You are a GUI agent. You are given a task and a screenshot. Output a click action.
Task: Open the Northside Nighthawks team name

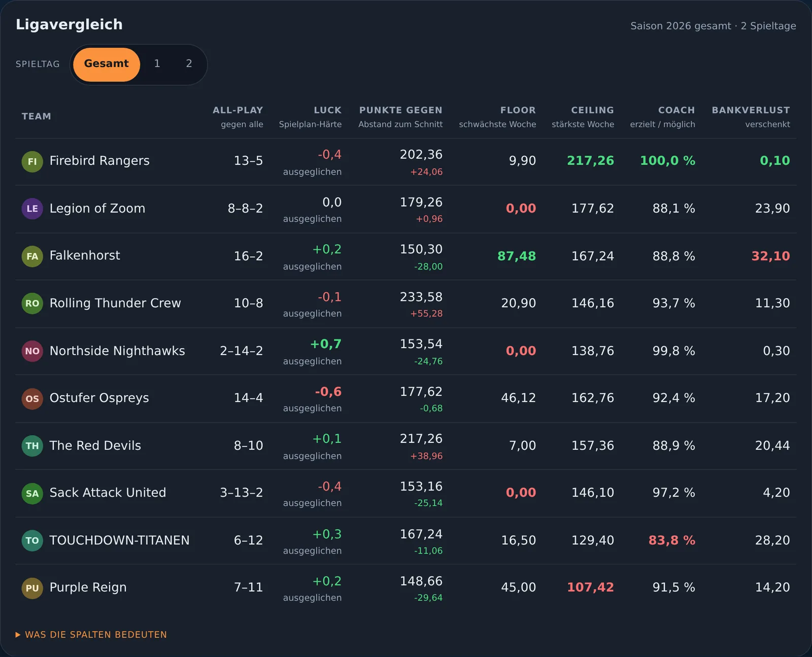[117, 351]
